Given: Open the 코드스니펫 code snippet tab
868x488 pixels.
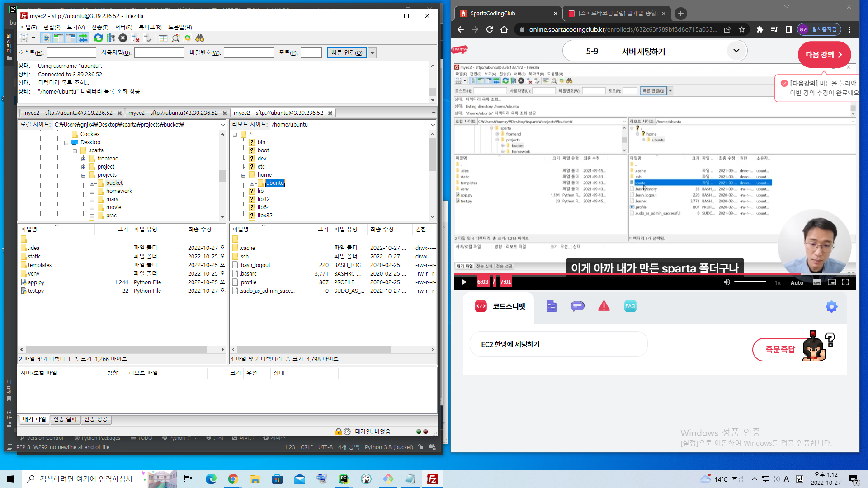Looking at the screenshot, I should coord(500,306).
